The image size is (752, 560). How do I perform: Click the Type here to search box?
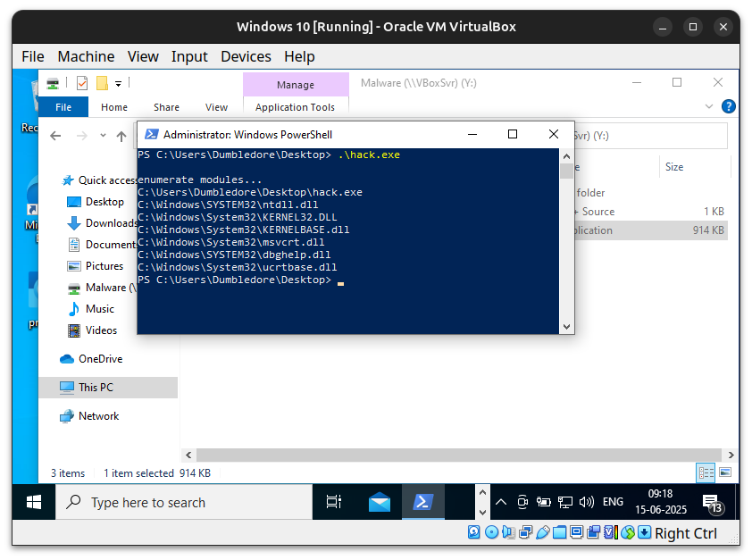pos(184,502)
